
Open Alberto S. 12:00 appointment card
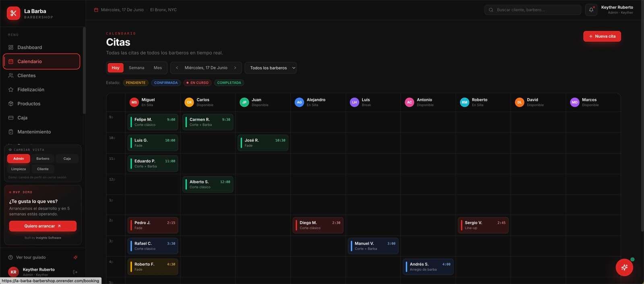pyautogui.click(x=208, y=184)
